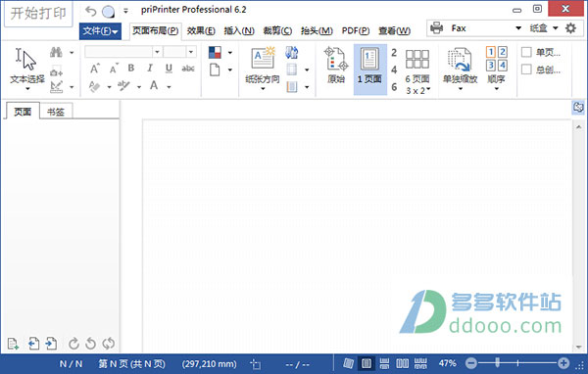Screen dimensions: 588x374
Task: Switch to the 页面布局(P) tab
Action: tap(155, 30)
